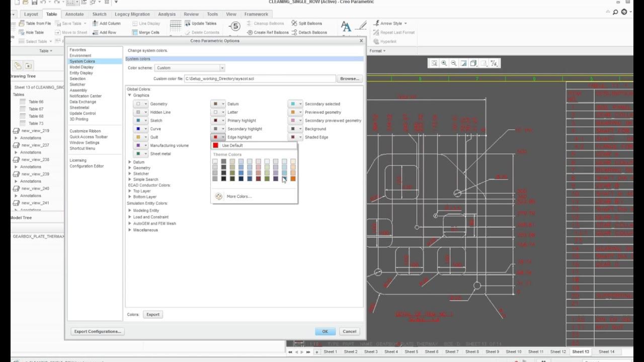Click the Repaint icon in graphics toolbar
The height and width of the screenshot is (362, 644).
[x=464, y=63]
